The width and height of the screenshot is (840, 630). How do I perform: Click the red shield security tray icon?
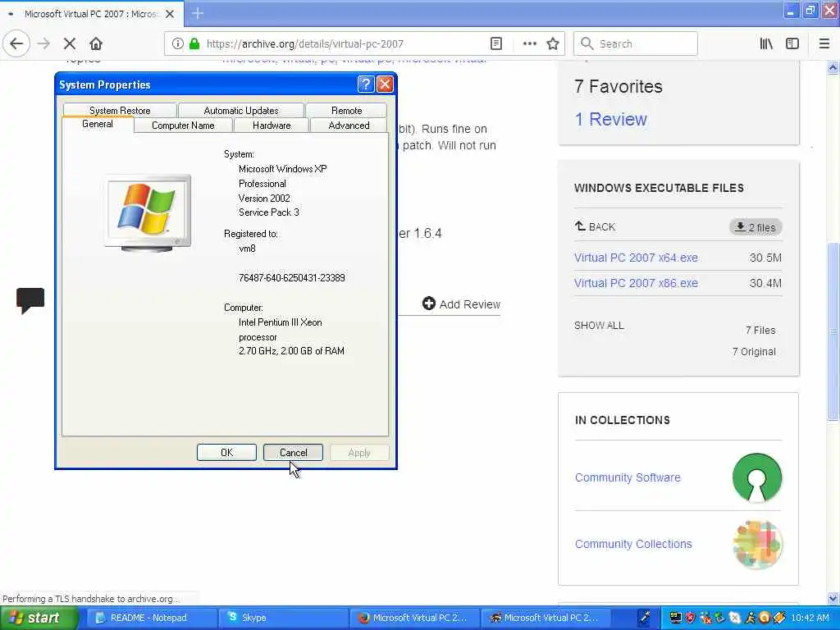coord(691,618)
